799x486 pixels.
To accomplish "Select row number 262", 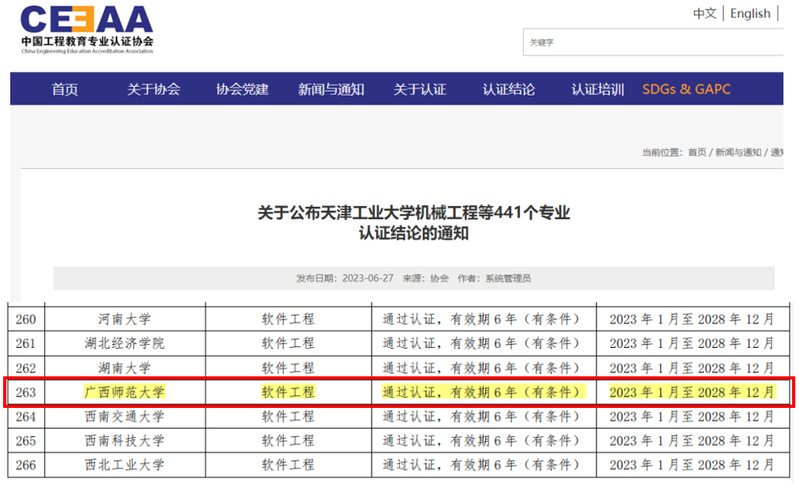I will click(25, 368).
